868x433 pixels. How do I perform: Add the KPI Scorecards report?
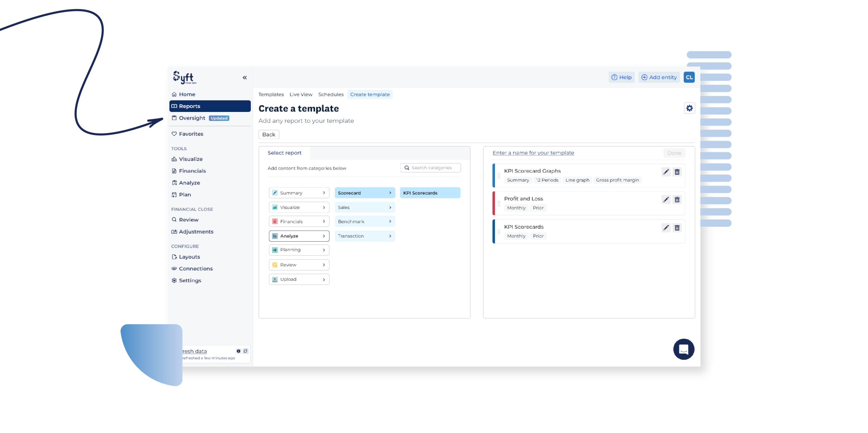coord(430,193)
